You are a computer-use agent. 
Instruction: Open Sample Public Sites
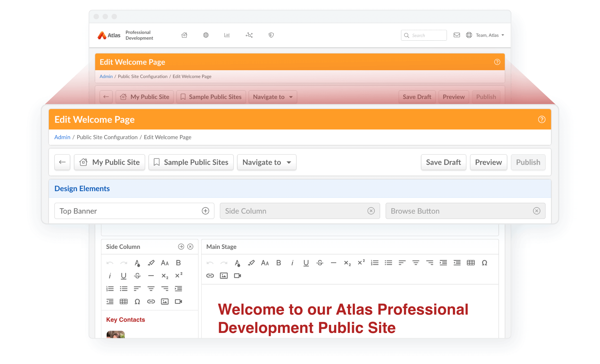point(191,162)
